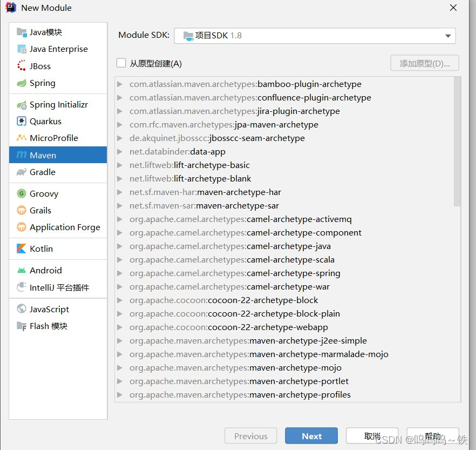
Task: Choose the JavaScript module type
Action: pos(58,309)
